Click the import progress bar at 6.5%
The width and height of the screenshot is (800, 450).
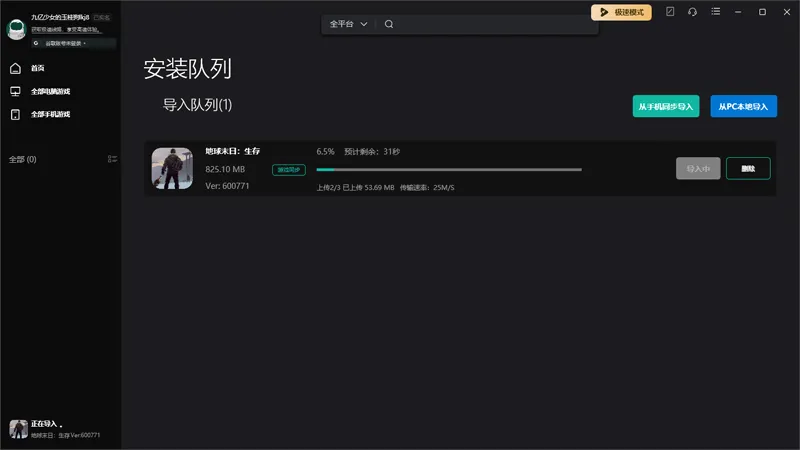pyautogui.click(x=448, y=169)
